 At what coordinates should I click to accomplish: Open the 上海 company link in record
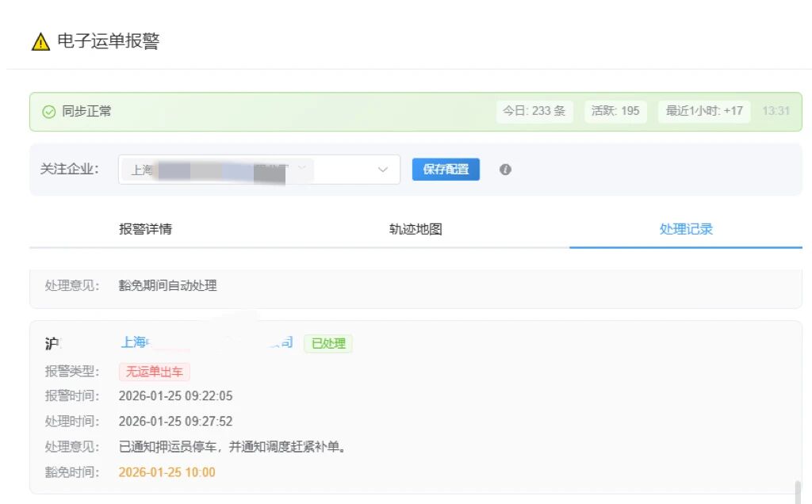click(x=207, y=342)
